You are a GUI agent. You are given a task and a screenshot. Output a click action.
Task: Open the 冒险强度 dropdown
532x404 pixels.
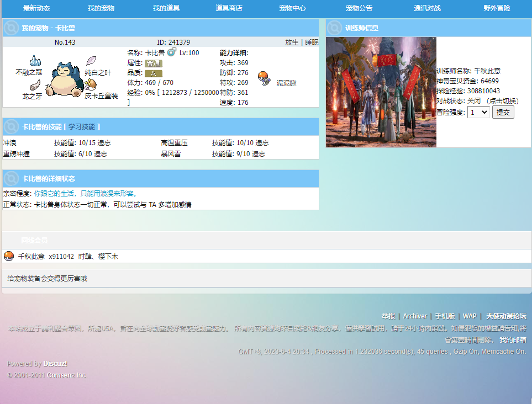click(478, 113)
